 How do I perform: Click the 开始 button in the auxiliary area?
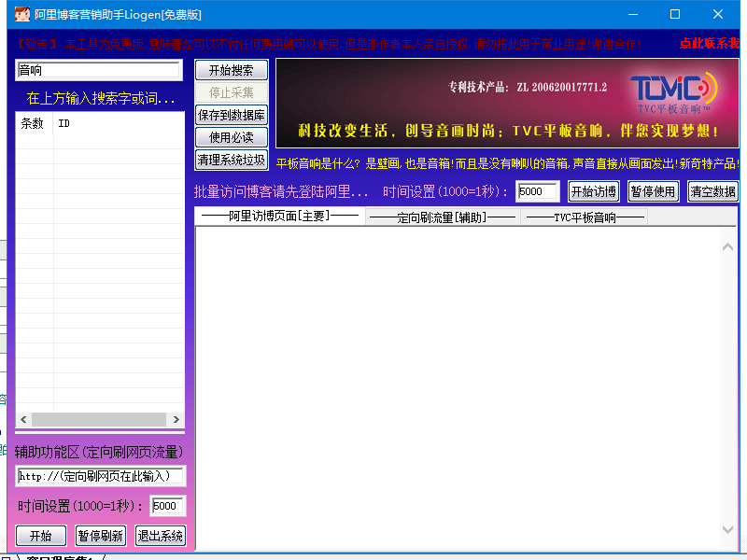click(x=41, y=536)
